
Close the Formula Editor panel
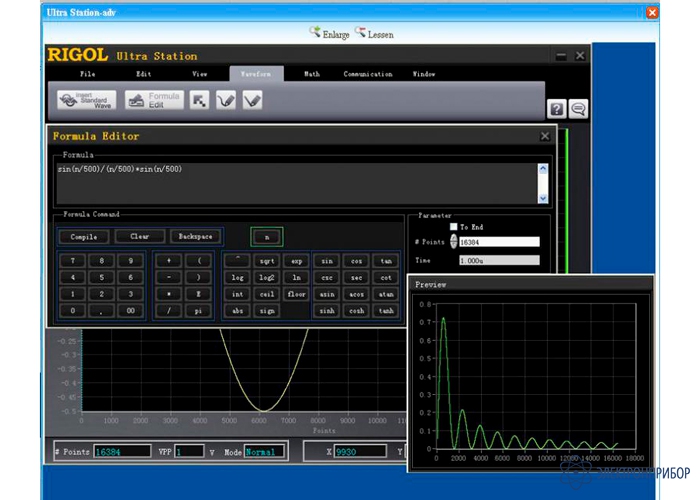[545, 136]
